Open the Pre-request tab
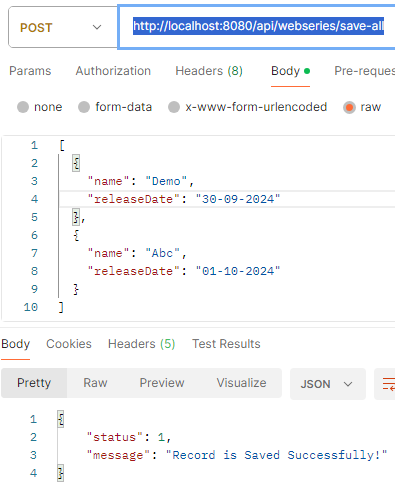The width and height of the screenshot is (395, 485). (364, 71)
